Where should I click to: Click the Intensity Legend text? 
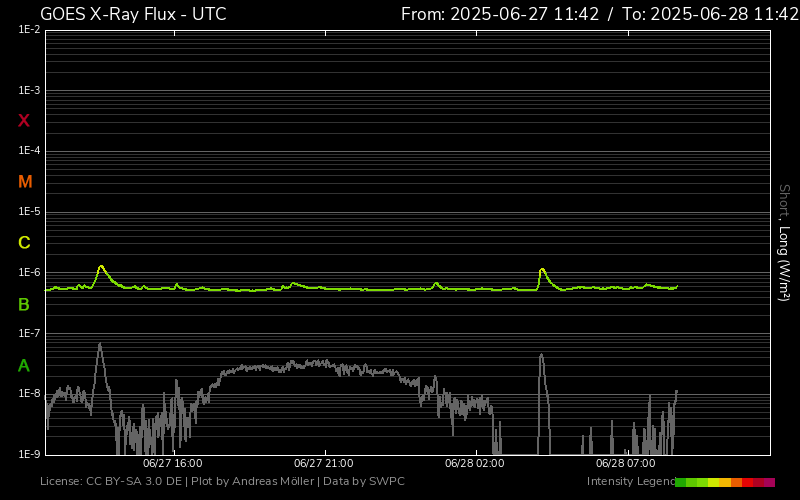[x=630, y=482]
